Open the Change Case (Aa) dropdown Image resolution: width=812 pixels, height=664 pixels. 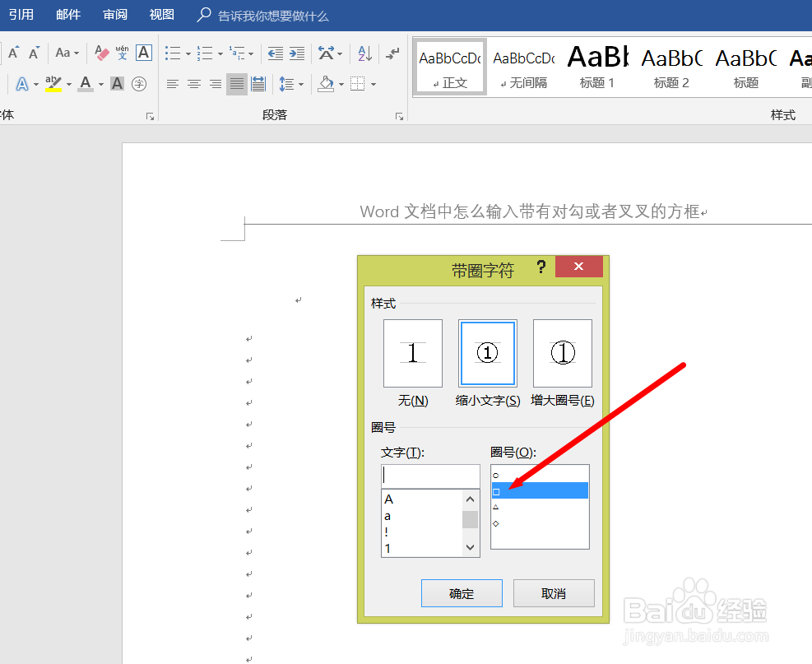click(65, 52)
